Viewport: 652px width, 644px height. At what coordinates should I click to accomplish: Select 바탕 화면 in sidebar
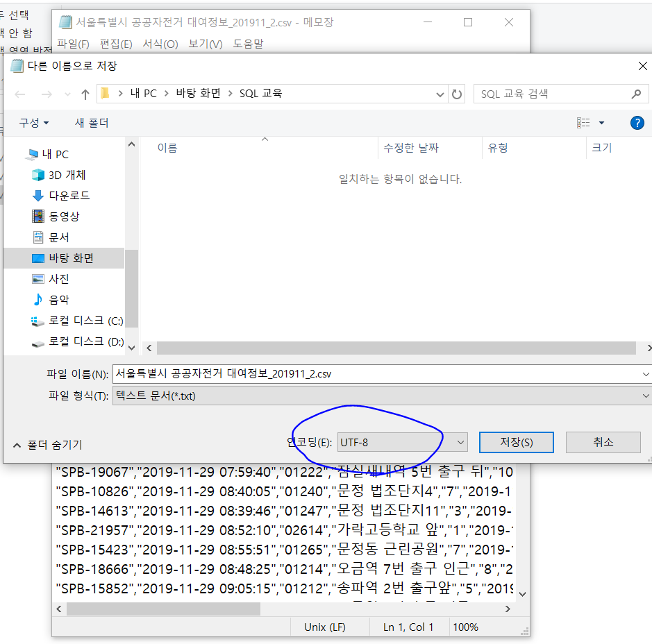(x=64, y=258)
